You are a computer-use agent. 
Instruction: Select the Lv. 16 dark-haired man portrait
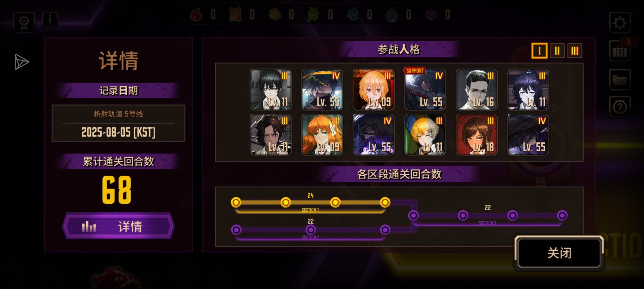477,89
